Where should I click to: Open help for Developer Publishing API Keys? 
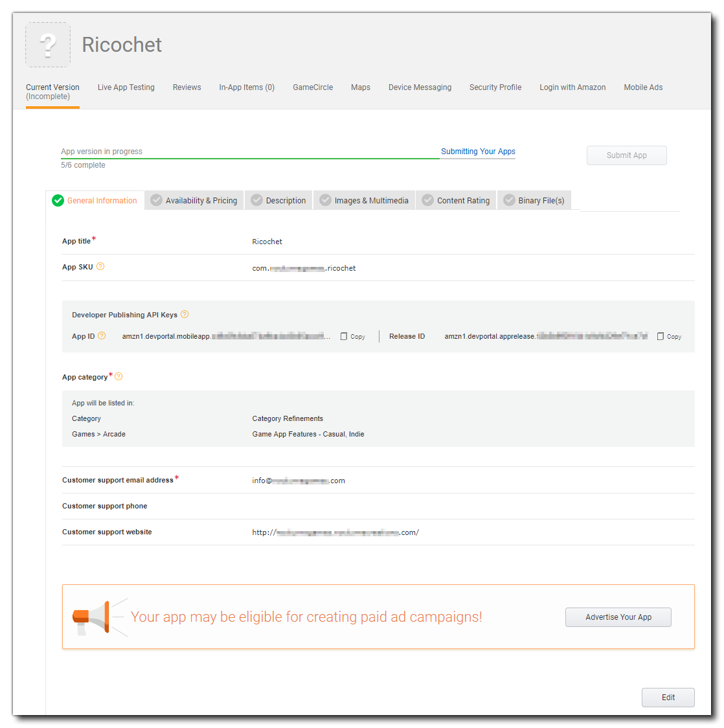pos(185,315)
